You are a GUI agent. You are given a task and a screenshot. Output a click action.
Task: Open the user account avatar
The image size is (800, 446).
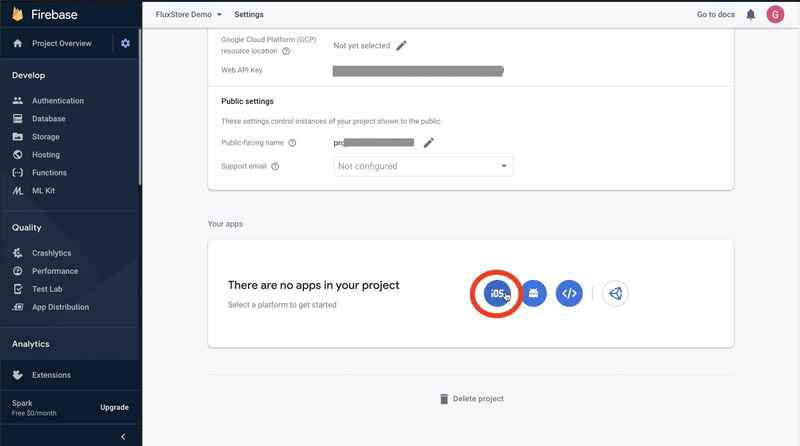click(x=775, y=15)
